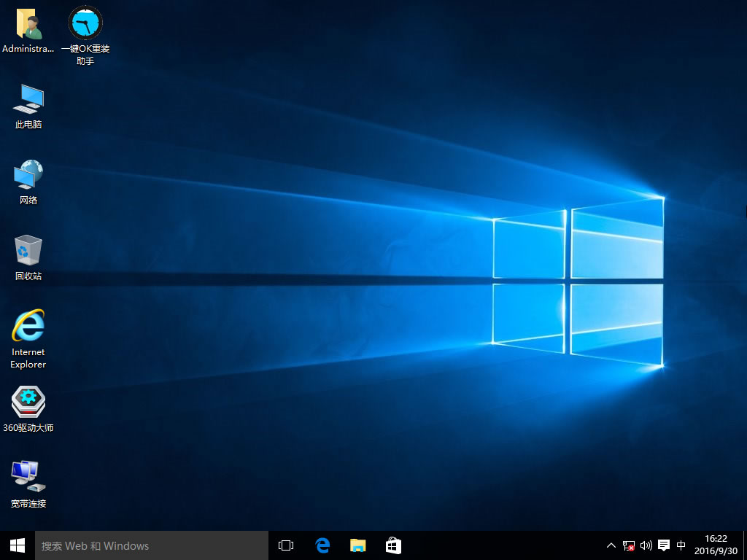Screen dimensions: 747x560
Task: Select the 一键OK重装助手 desktop icon
Action: point(85,36)
